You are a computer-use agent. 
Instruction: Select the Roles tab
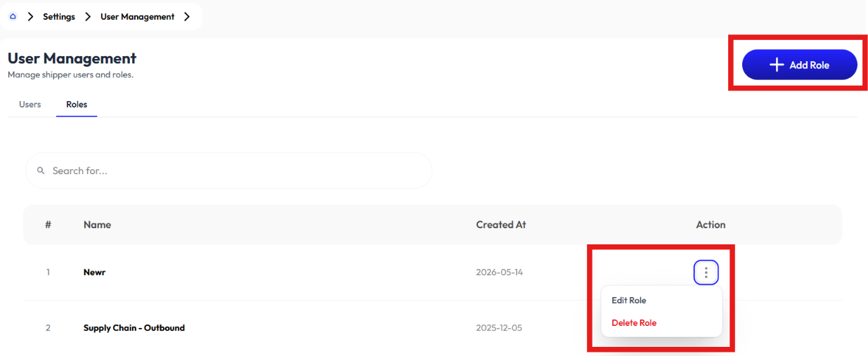(x=77, y=104)
